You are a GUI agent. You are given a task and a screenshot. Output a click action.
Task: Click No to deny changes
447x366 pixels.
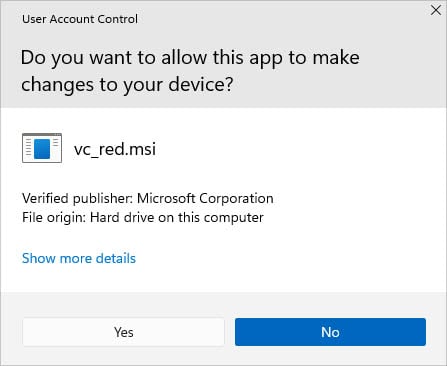[x=330, y=332]
